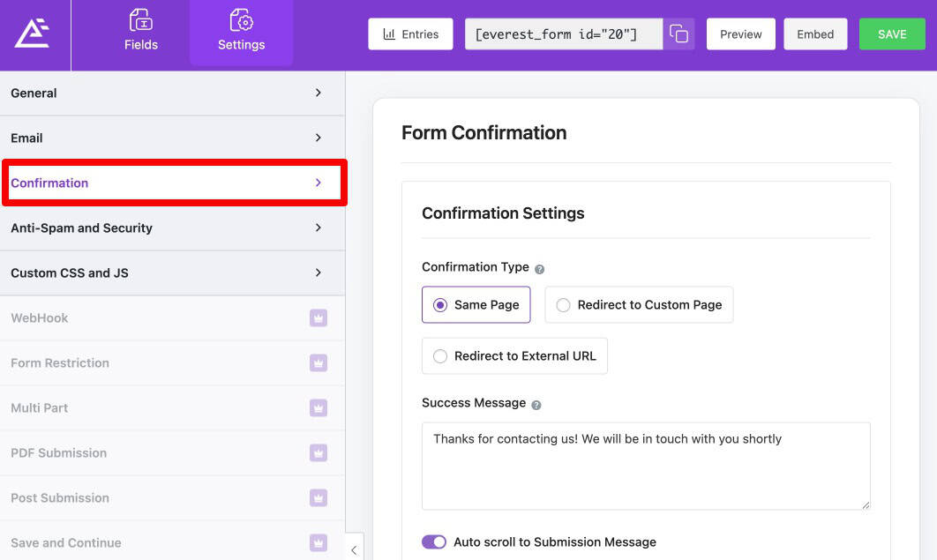This screenshot has width=937, height=560.
Task: Click Post Submission premium crown icon
Action: tap(319, 498)
